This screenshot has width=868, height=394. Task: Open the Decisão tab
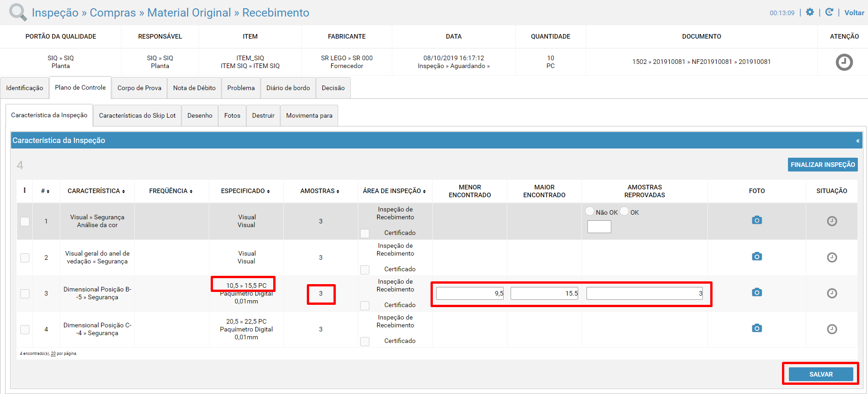click(x=333, y=88)
